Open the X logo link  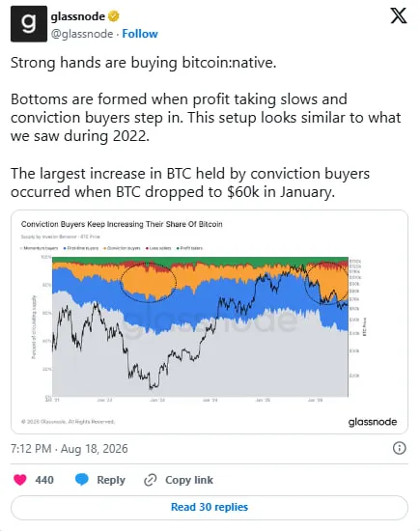[x=399, y=15]
